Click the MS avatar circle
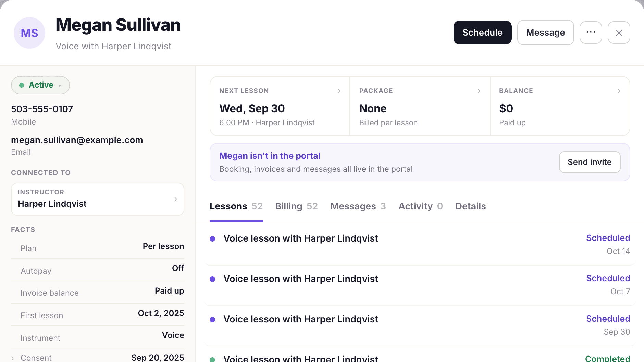The width and height of the screenshot is (644, 362). [x=29, y=33]
